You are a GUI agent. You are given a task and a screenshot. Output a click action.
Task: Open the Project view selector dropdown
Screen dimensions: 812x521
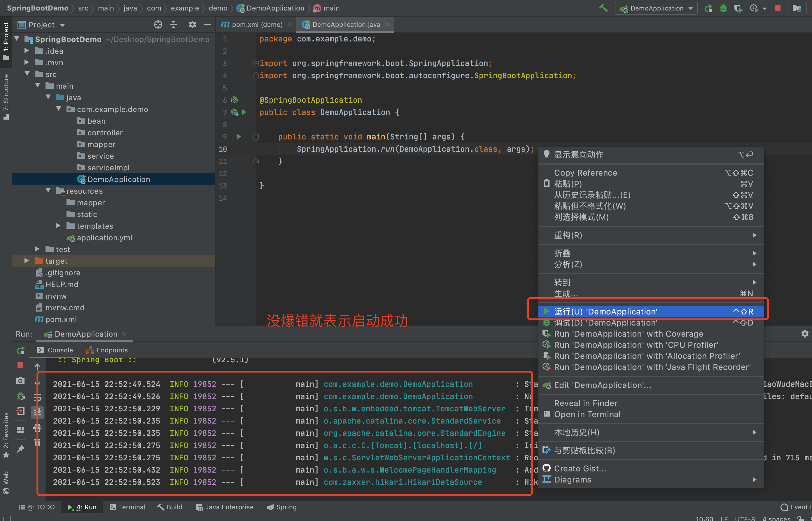41,25
